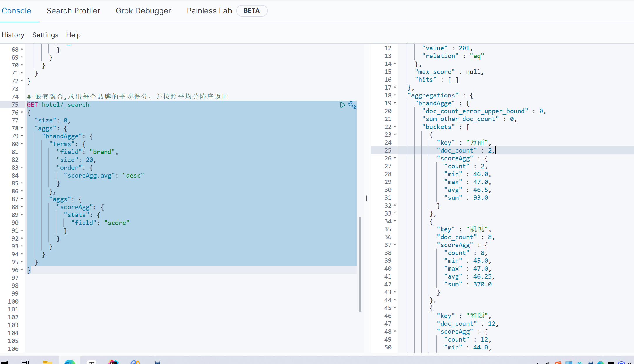The image size is (634, 364).
Task: Click the History menu item
Action: tap(13, 34)
